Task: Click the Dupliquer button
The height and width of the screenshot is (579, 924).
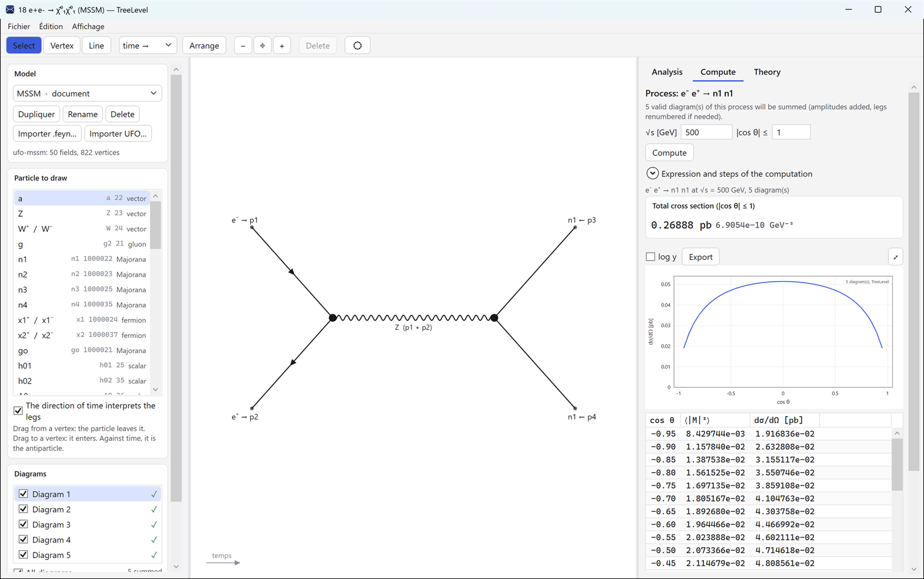Action: click(36, 114)
